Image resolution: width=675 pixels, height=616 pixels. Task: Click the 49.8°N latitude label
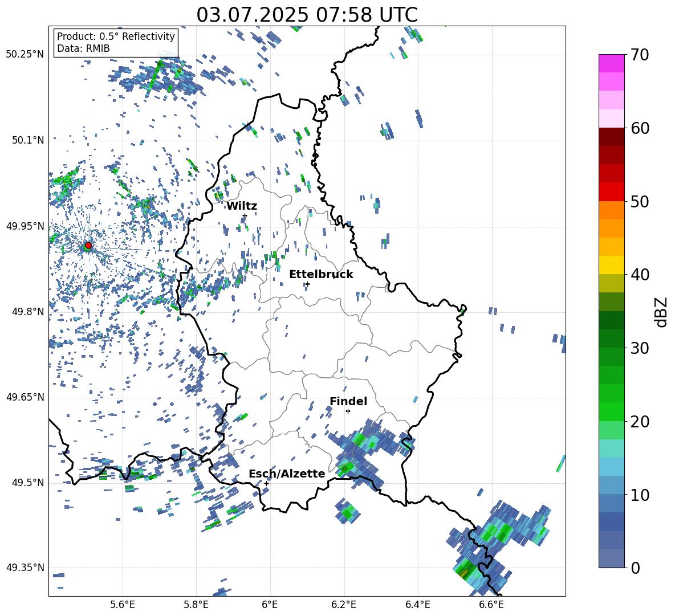pos(27,312)
